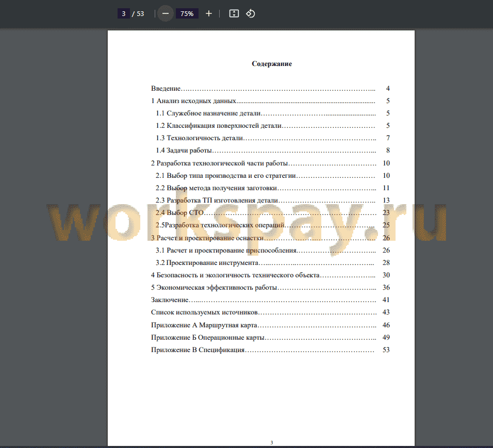This screenshot has width=493, height=448.
Task: Click page number 53 for Приложение В
Action: pos(386,350)
